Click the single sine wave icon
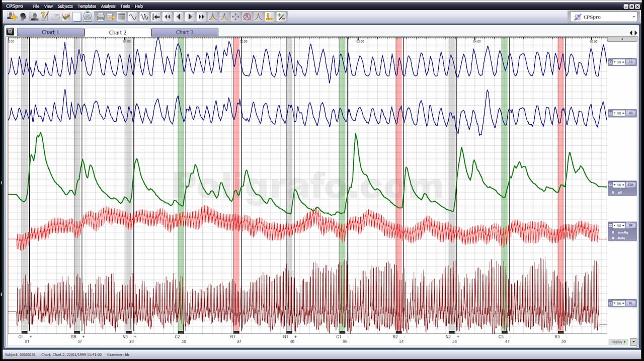644x361 pixels. 133,17
